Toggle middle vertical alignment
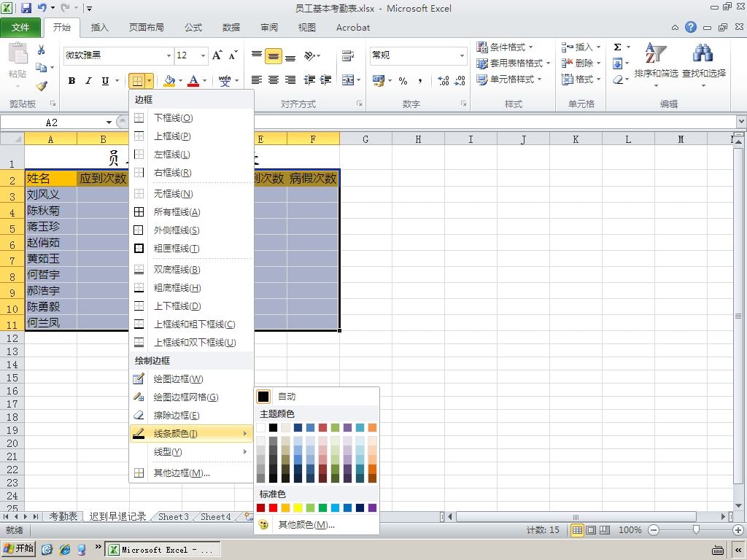747x560 pixels. [x=274, y=56]
